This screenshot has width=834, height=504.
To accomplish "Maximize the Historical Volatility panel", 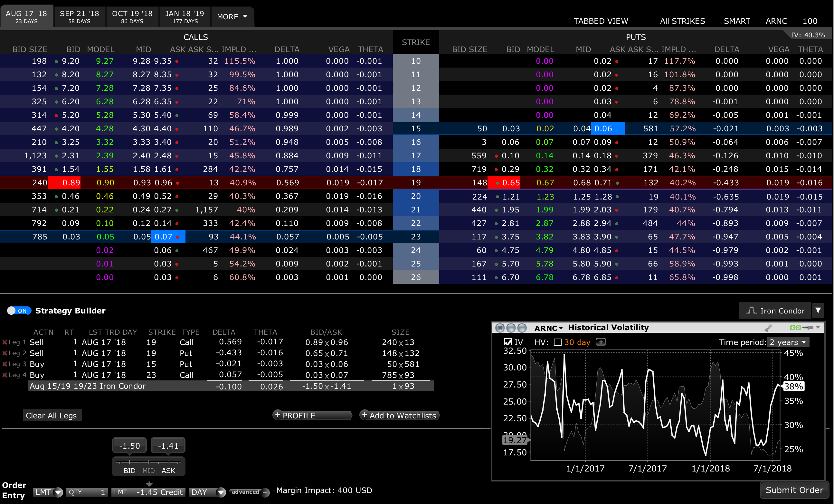I will [522, 327].
